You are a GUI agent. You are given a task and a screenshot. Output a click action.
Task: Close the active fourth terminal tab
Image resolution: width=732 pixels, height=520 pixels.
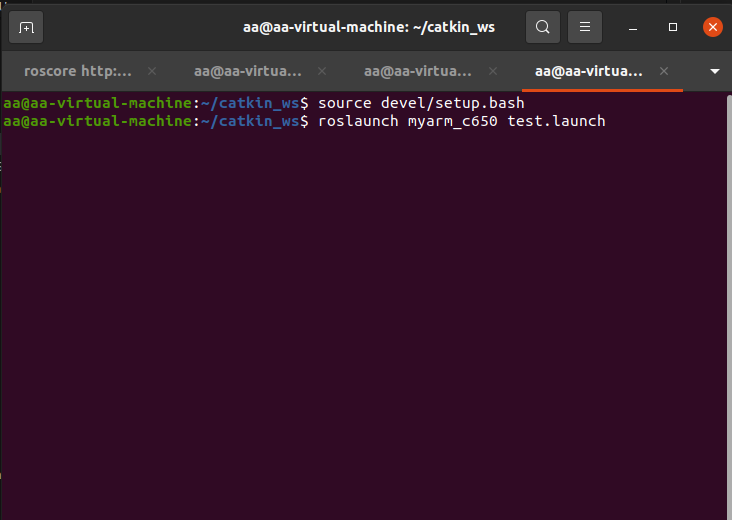(664, 71)
